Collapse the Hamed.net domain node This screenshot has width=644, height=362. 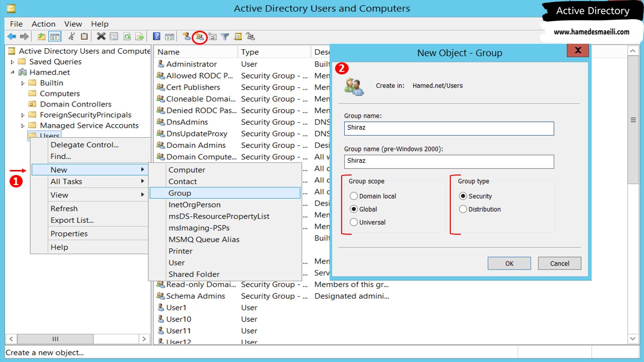pos(13,72)
